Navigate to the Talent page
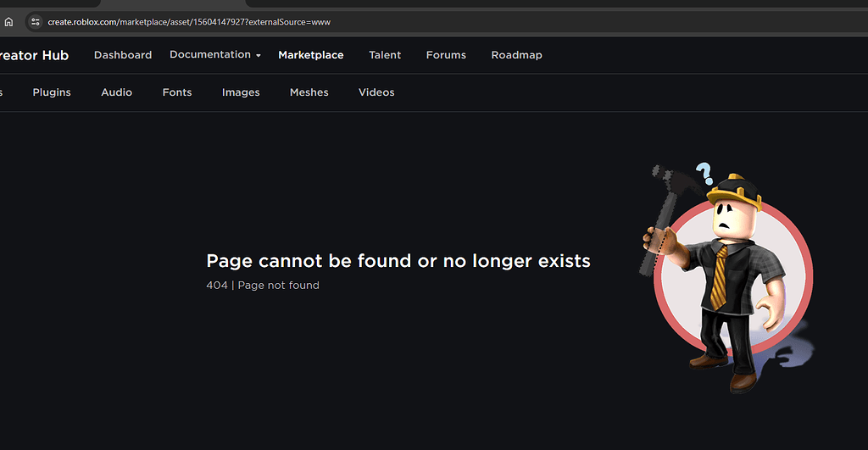 385,55
